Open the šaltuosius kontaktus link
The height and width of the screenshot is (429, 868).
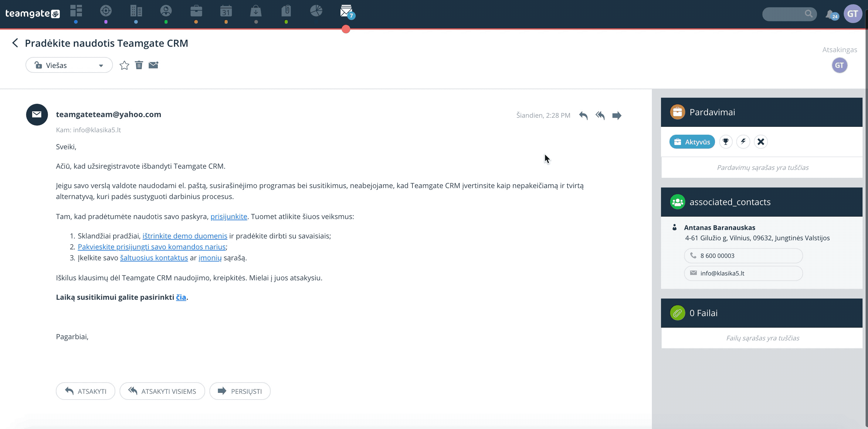coord(154,258)
